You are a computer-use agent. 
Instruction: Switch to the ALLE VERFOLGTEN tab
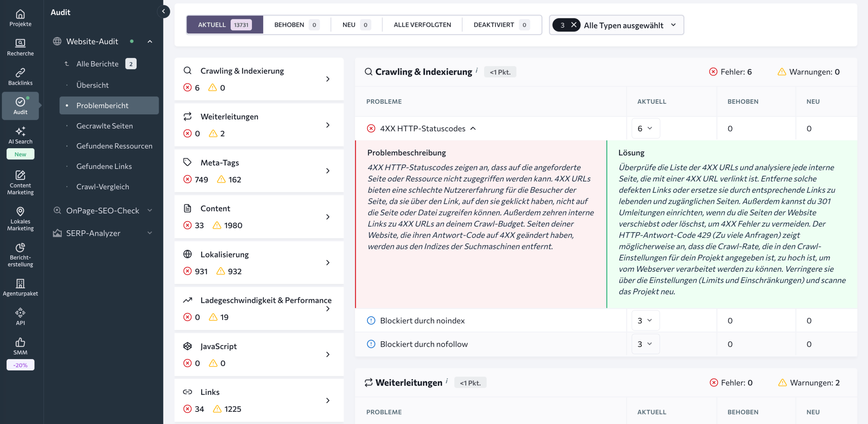[x=422, y=25]
